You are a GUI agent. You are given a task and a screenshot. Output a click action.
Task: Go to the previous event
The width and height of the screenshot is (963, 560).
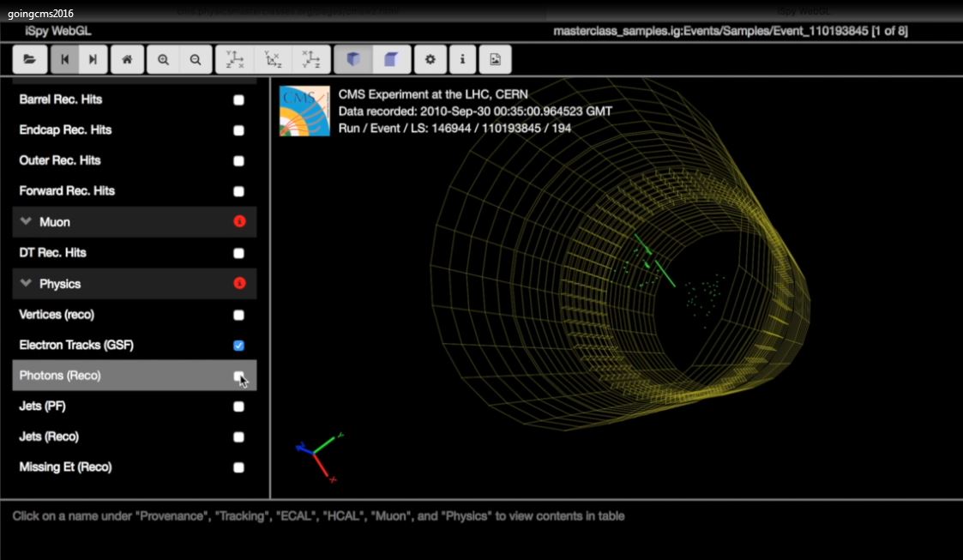click(x=64, y=59)
